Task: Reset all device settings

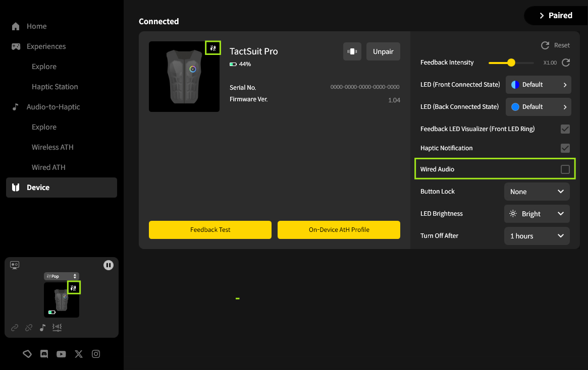Action: 555,45
